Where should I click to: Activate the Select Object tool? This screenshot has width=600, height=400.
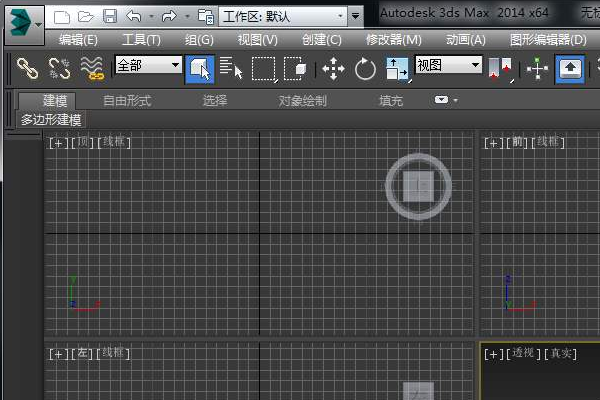[x=200, y=68]
